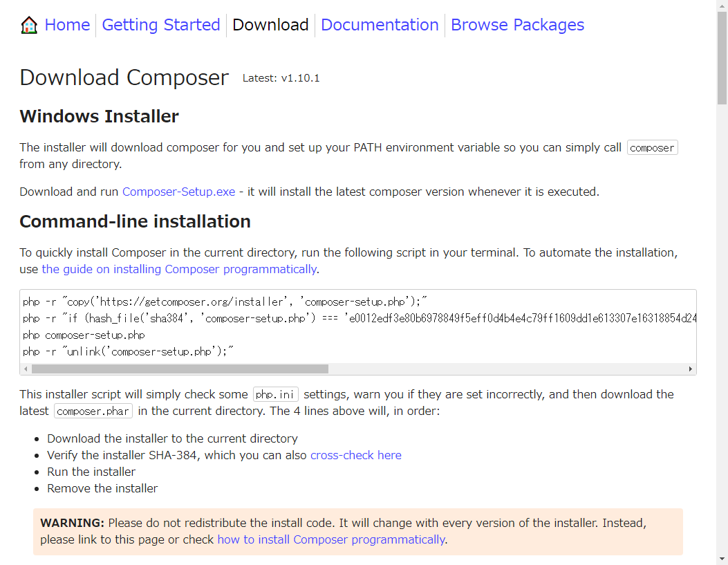728x565 pixels.
Task: Click the page's vertical scrollbar thumb
Action: coord(722,59)
